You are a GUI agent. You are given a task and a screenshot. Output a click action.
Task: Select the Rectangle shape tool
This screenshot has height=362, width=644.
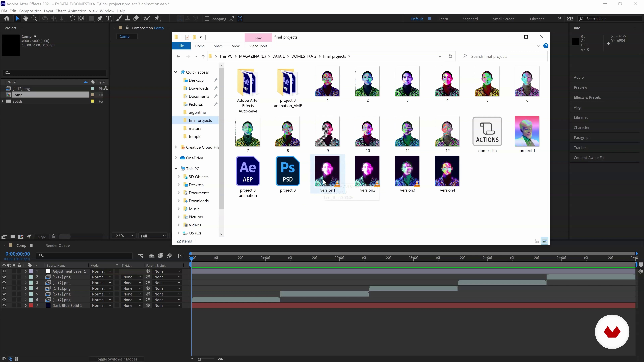(91, 18)
